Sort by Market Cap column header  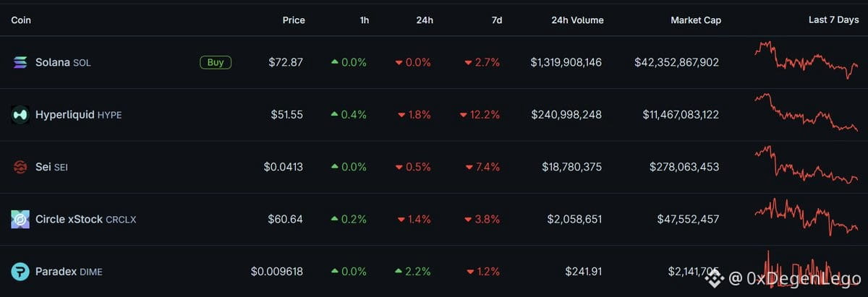[696, 20]
